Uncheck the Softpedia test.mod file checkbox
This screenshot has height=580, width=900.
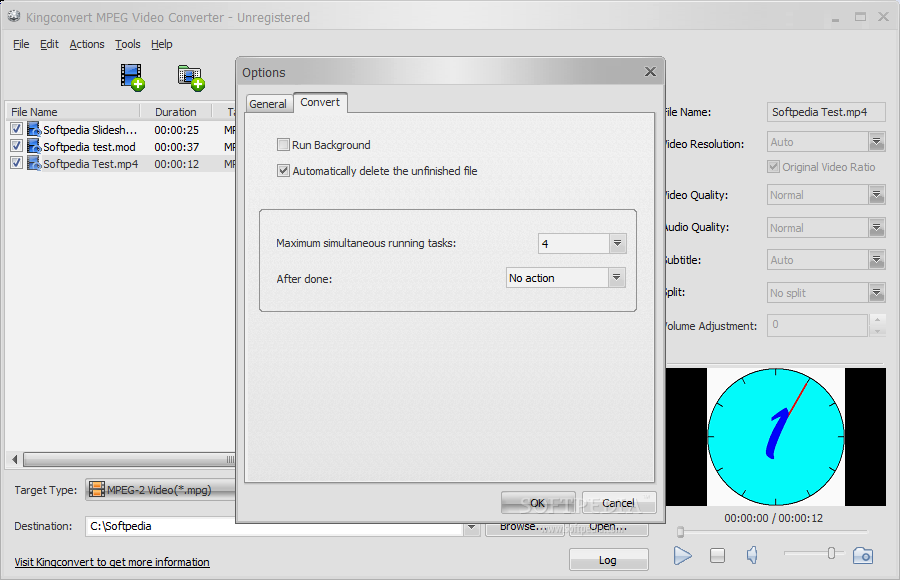(x=17, y=146)
